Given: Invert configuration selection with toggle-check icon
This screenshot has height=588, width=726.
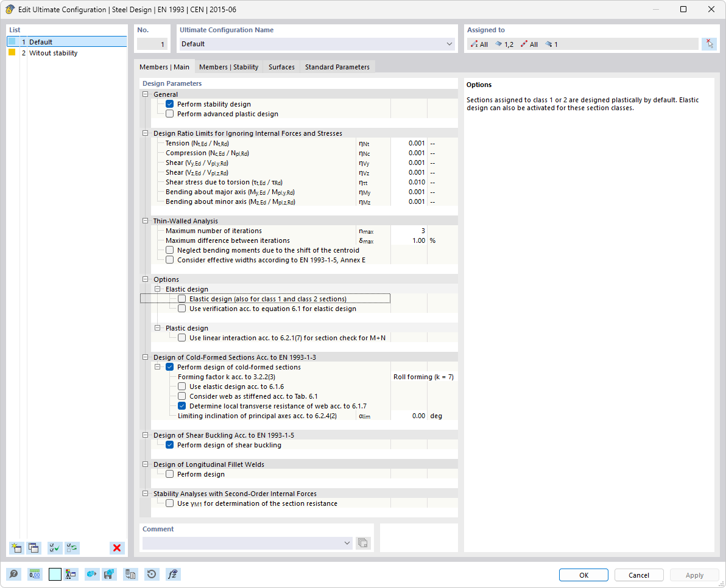Looking at the screenshot, I should pos(72,548).
